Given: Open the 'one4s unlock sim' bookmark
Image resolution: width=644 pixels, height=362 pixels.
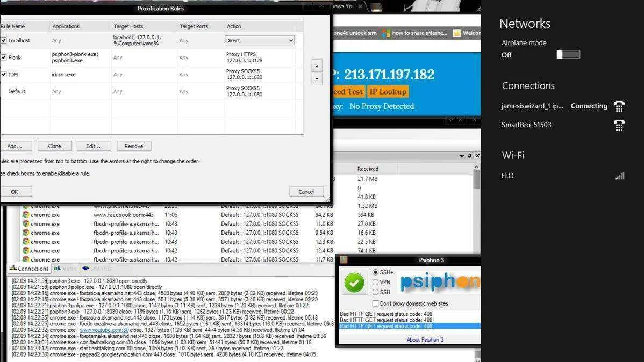Looking at the screenshot, I should [355, 33].
